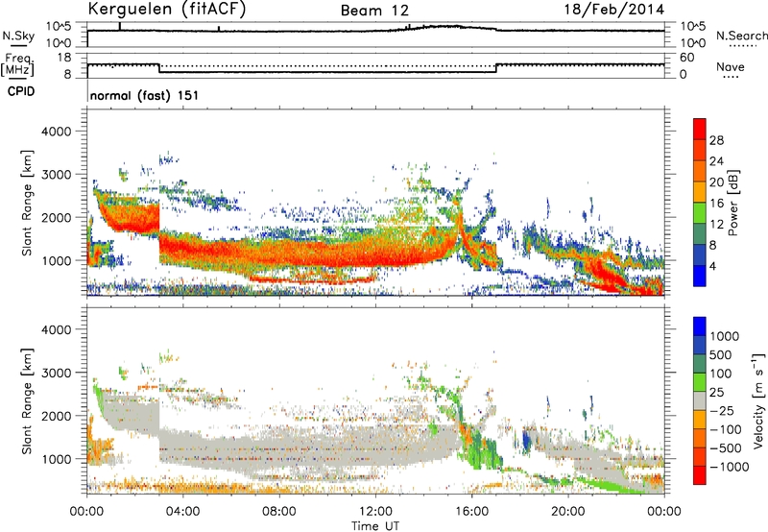768x532 pixels.
Task: Click the '04:00' time tick label
Action: coord(183,512)
